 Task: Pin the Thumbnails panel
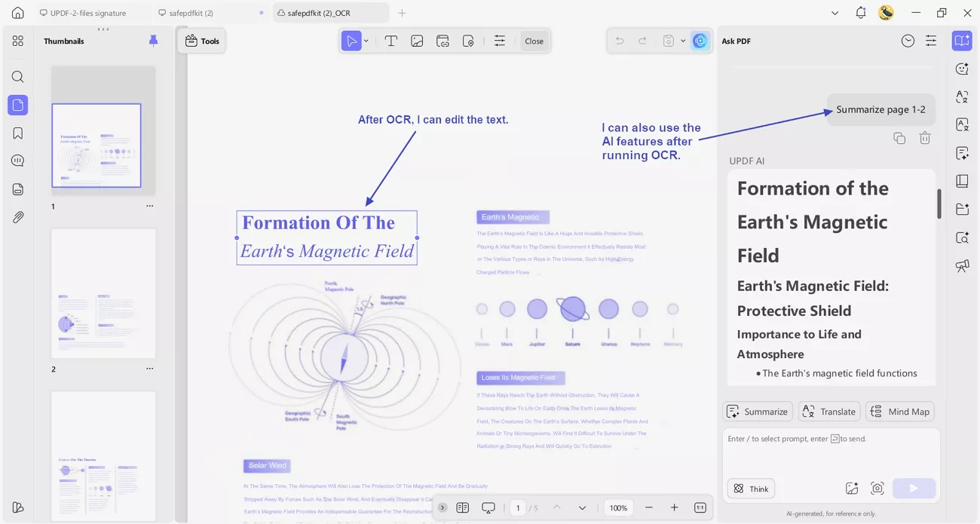tap(153, 40)
